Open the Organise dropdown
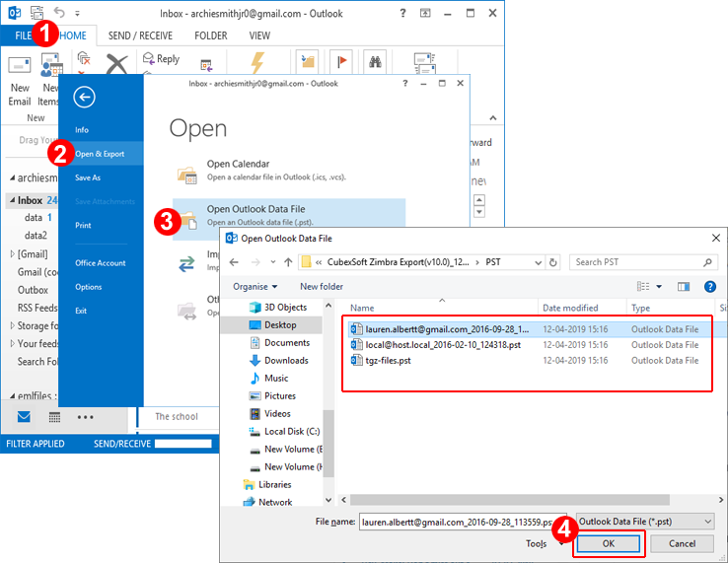The image size is (728, 563). 255,287
